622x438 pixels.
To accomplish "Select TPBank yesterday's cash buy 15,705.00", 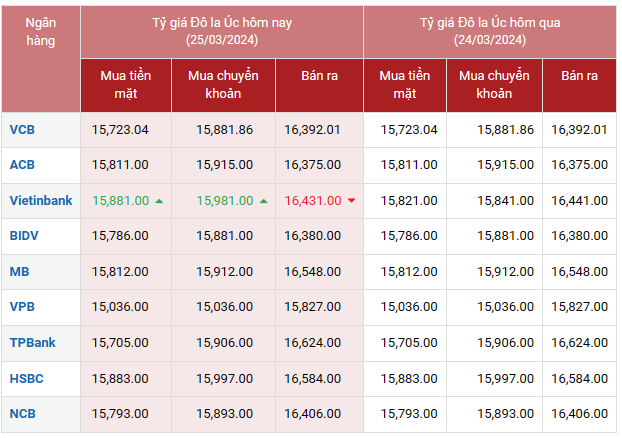I will [409, 343].
